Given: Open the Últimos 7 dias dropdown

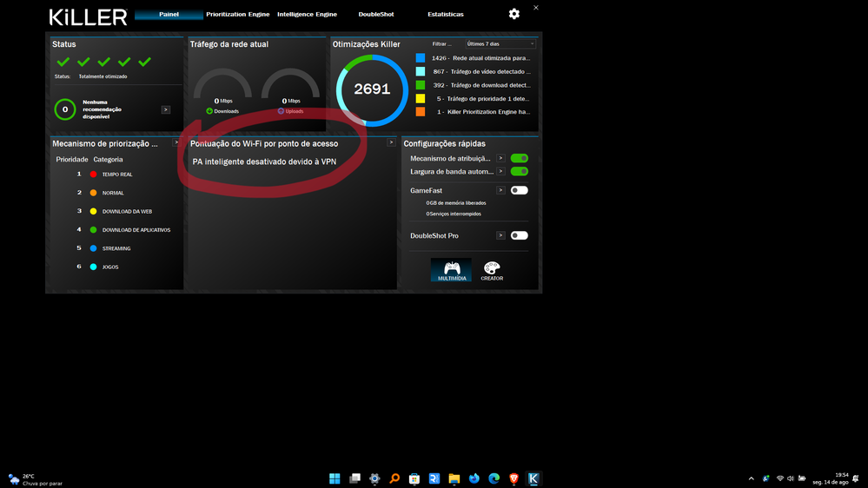Looking at the screenshot, I should pyautogui.click(x=500, y=43).
